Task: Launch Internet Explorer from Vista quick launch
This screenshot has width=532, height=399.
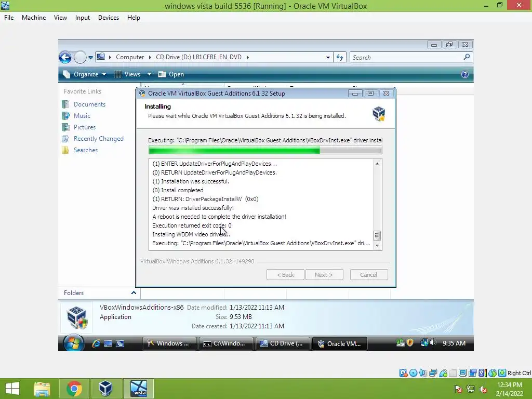Action: pyautogui.click(x=96, y=343)
